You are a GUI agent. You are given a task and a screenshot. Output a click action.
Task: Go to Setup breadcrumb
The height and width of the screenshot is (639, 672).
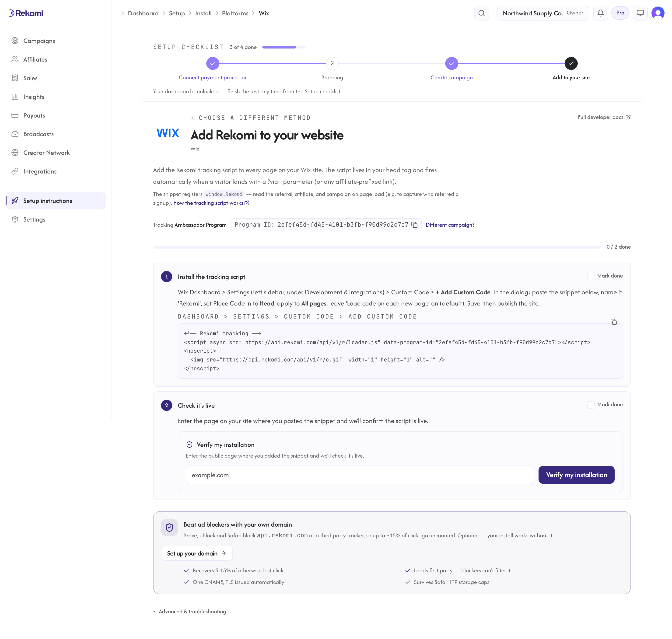177,13
